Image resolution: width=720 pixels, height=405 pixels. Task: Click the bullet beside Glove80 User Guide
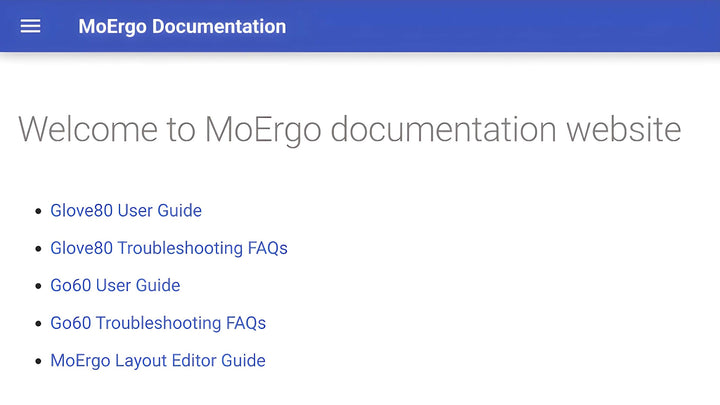[39, 212]
